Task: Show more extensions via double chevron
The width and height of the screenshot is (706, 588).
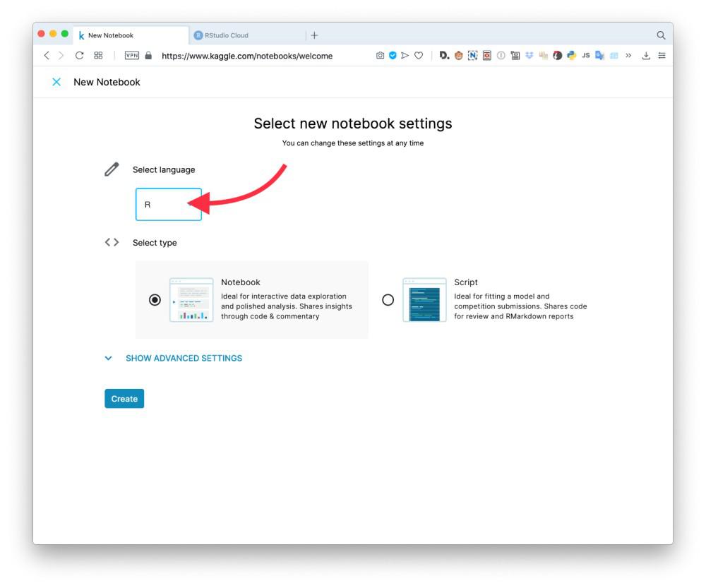Action: 628,55
